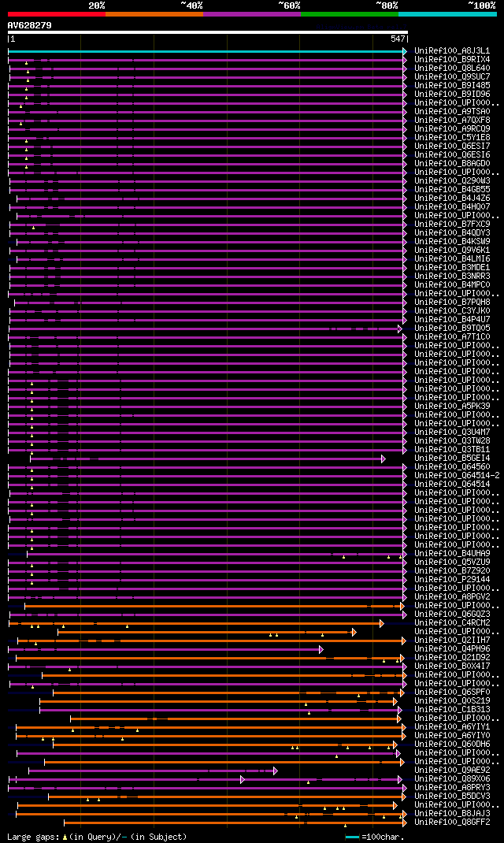The height and width of the screenshot is (843, 504).
Task: Click the short purple bar for UniRef100_Q9AE92
Action: (x=153, y=771)
